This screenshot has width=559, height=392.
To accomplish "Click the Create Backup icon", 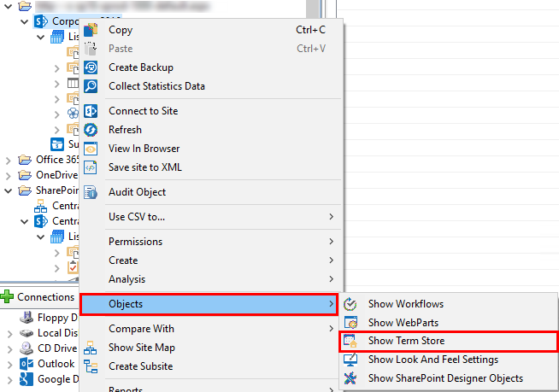I will tap(91, 67).
